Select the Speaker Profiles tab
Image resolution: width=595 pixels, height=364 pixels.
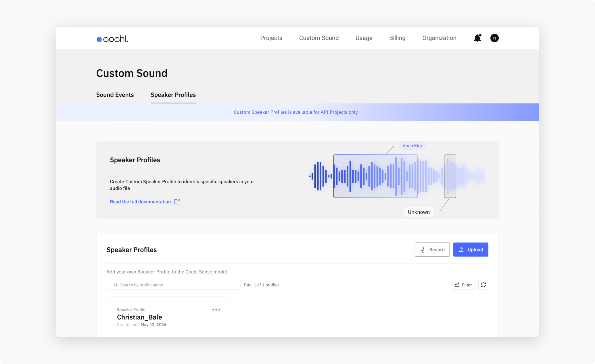pyautogui.click(x=173, y=95)
